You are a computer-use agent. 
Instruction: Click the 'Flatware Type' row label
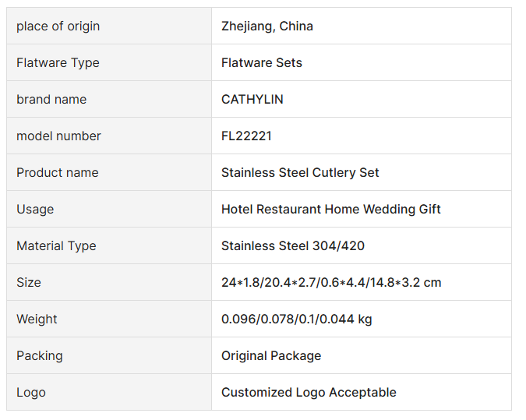coord(58,63)
